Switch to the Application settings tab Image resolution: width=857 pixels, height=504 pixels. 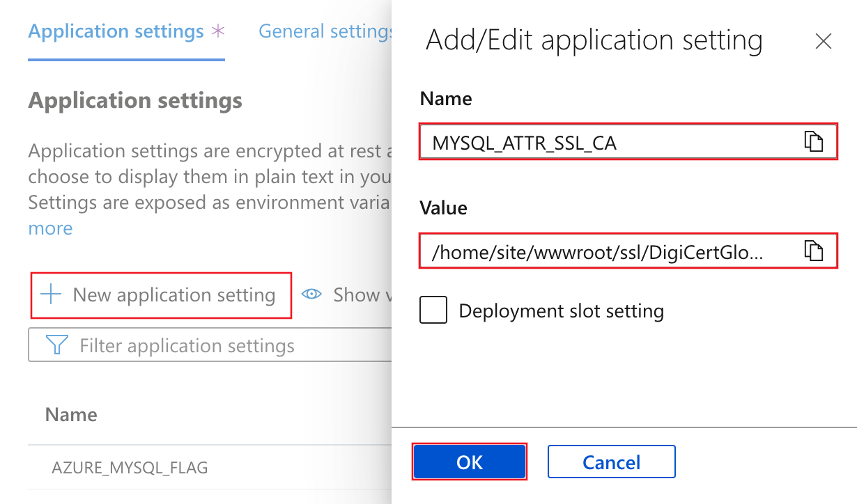tap(116, 32)
